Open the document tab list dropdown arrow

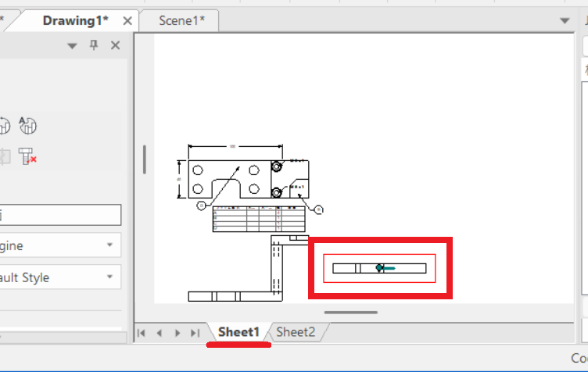tap(567, 21)
